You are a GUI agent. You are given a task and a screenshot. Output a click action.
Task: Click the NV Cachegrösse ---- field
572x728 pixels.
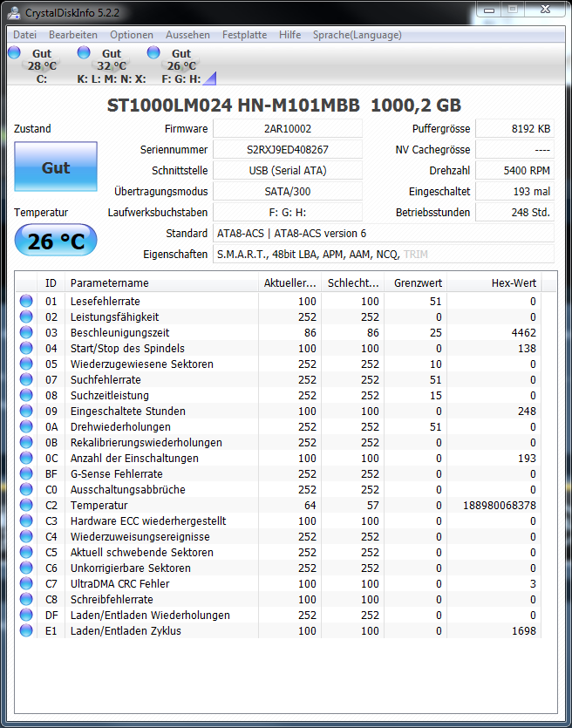515,149
